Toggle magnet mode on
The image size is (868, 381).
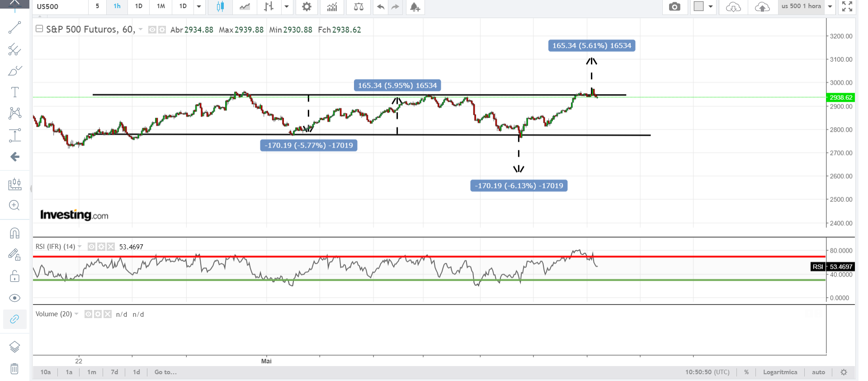coord(14,233)
